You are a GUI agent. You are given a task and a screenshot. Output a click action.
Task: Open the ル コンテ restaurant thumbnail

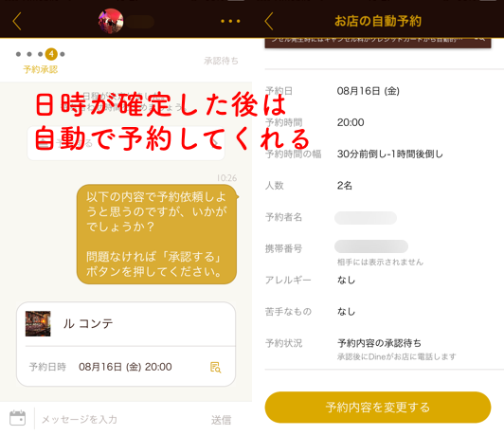click(38, 323)
